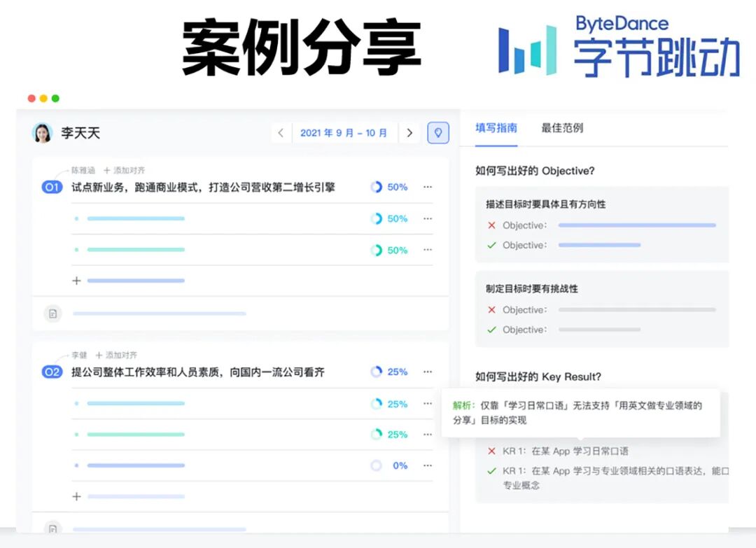Open more options for objective O1
This screenshot has height=548, width=756.
pyautogui.click(x=428, y=187)
